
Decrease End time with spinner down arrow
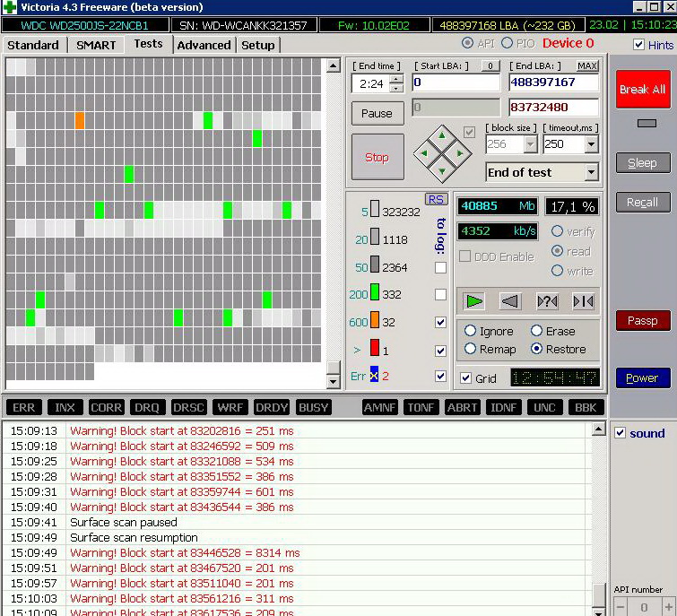[x=396, y=88]
